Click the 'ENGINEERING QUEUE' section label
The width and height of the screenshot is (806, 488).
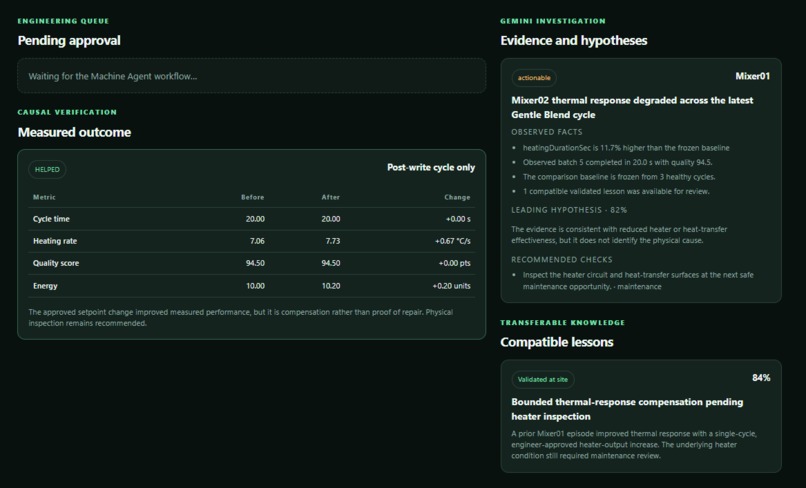[x=63, y=21]
